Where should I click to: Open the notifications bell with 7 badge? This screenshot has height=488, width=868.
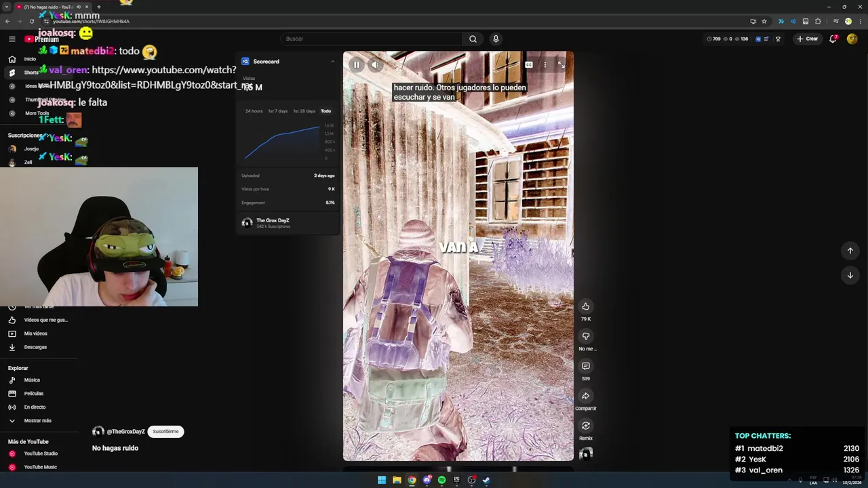(x=833, y=39)
